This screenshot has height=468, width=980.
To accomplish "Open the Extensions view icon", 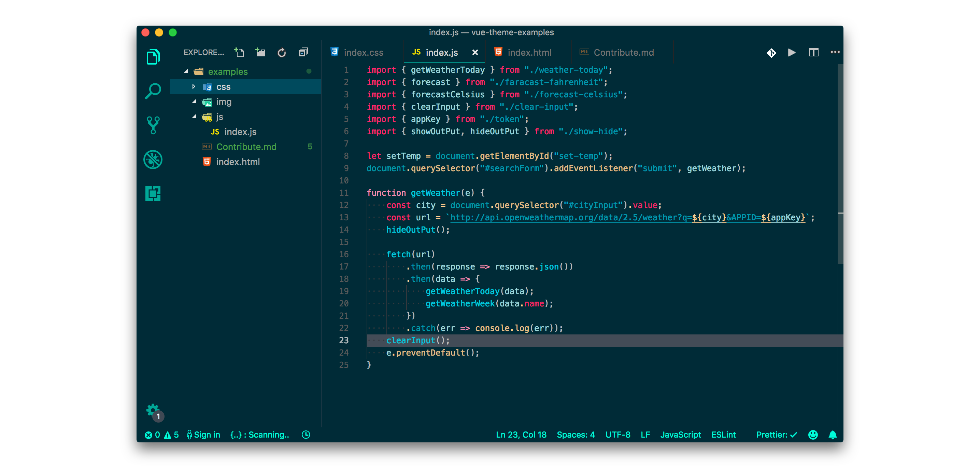I will [x=153, y=193].
